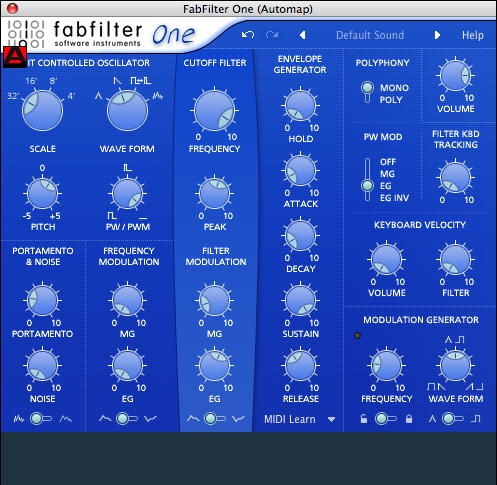This screenshot has width=497, height=485.
Task: Click the Frequency Modulation MG knob
Action: pos(127,300)
